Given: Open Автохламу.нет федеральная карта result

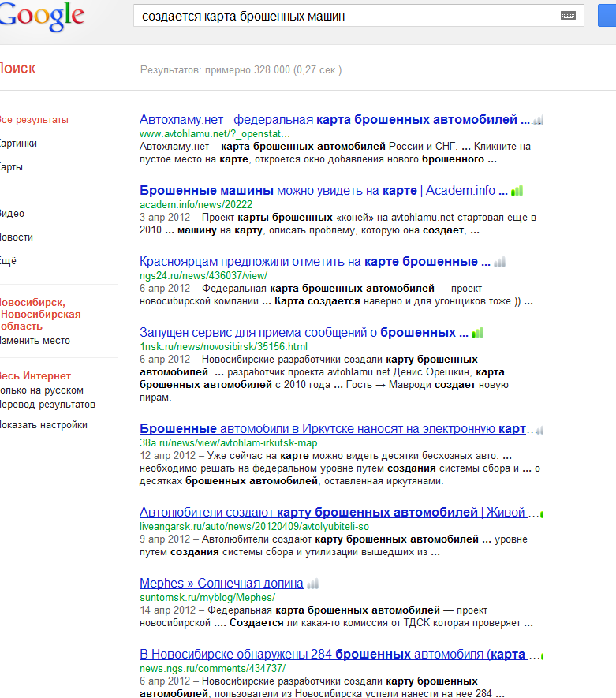Looking at the screenshot, I should [334, 119].
